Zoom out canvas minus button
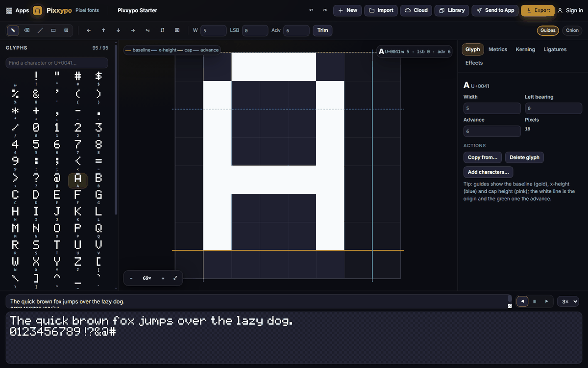The height and width of the screenshot is (368, 588). [131, 278]
